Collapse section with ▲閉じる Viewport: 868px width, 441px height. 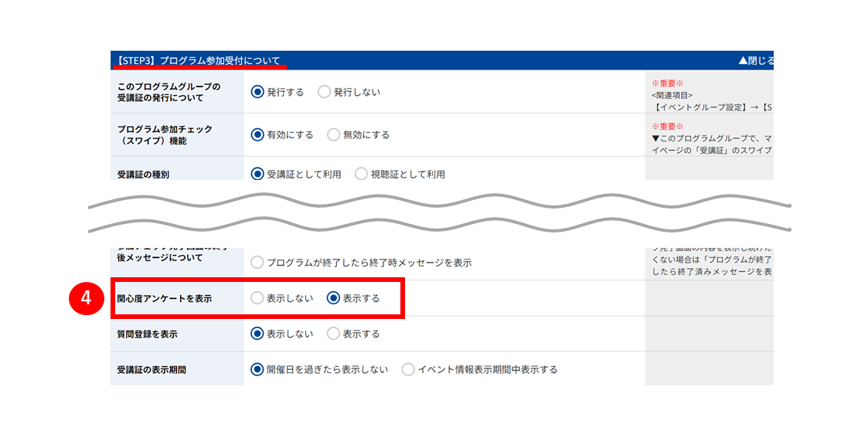coord(756,60)
